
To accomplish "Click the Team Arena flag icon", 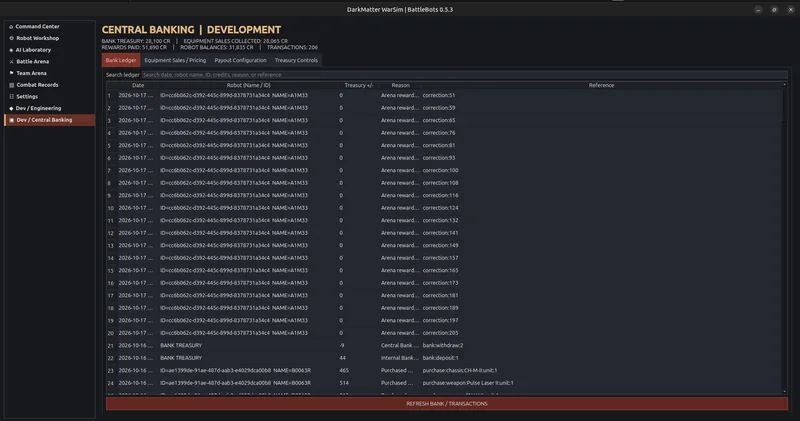I will (x=11, y=73).
